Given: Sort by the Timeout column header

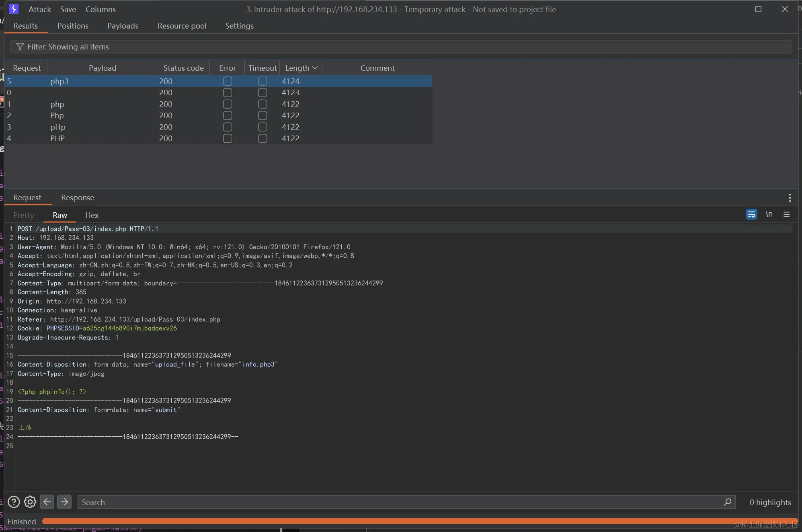Looking at the screenshot, I should (x=263, y=68).
